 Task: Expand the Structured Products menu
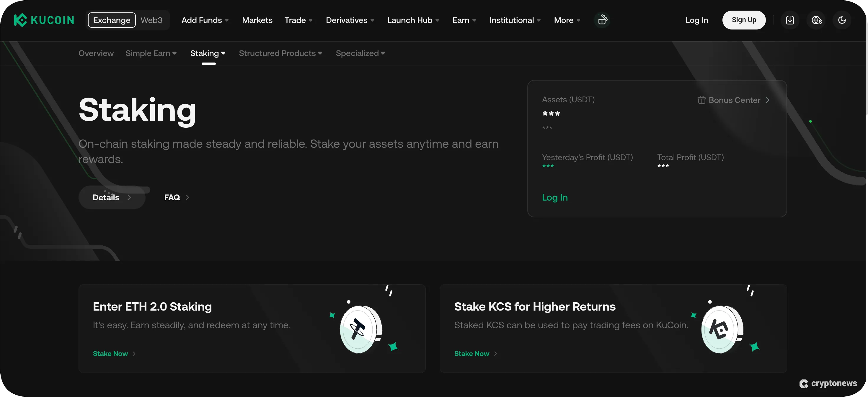pos(280,53)
